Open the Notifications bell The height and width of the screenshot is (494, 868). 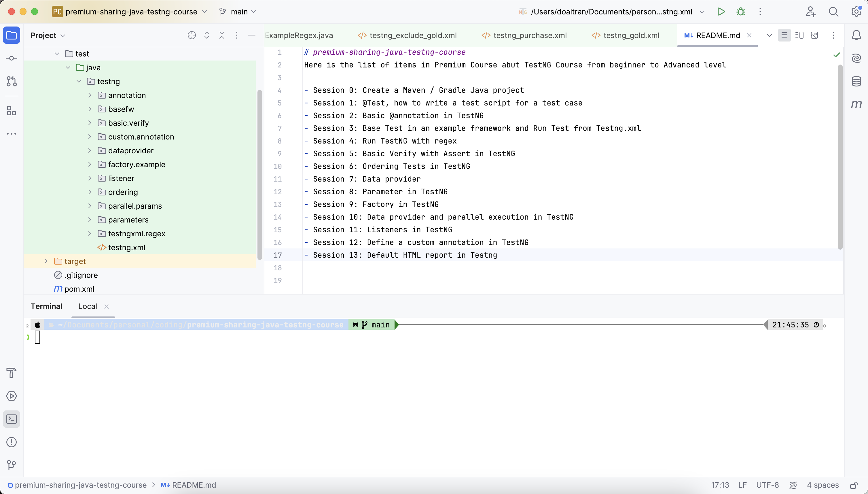(x=856, y=35)
